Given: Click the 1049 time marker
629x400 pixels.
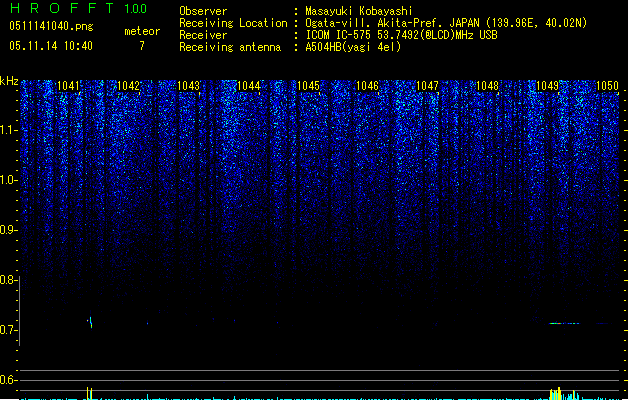Looking at the screenshot, I should [x=547, y=86].
